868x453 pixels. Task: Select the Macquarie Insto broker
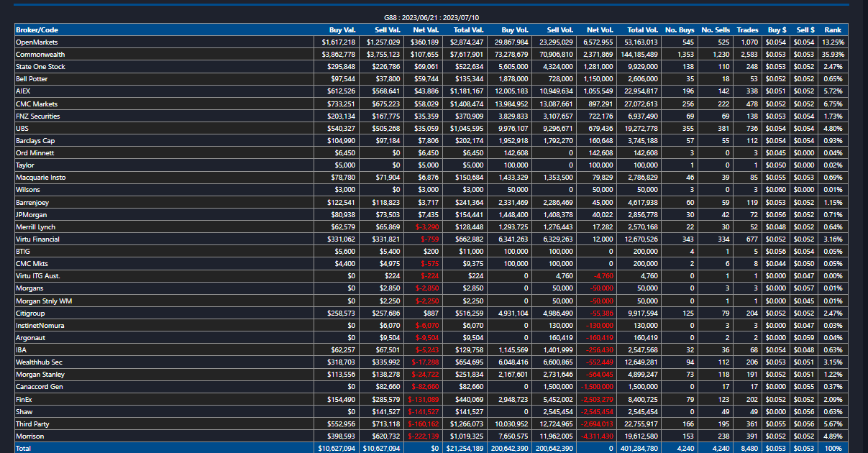[39, 178]
